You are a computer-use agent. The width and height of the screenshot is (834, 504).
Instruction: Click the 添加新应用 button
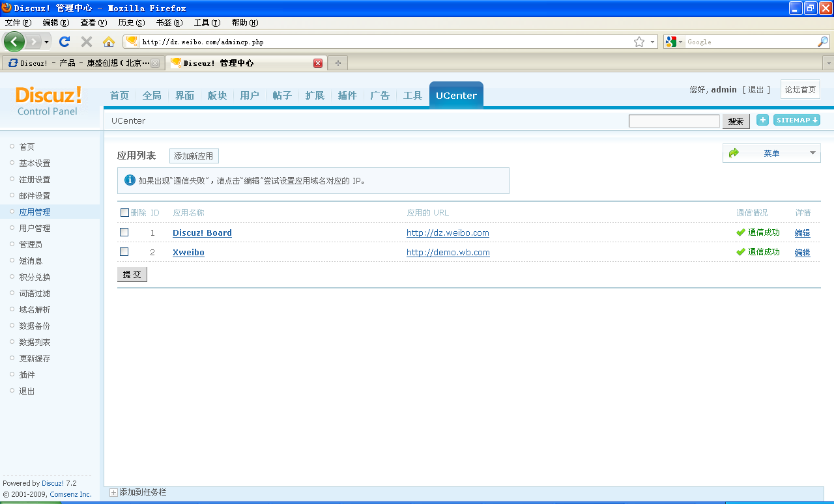pos(194,156)
